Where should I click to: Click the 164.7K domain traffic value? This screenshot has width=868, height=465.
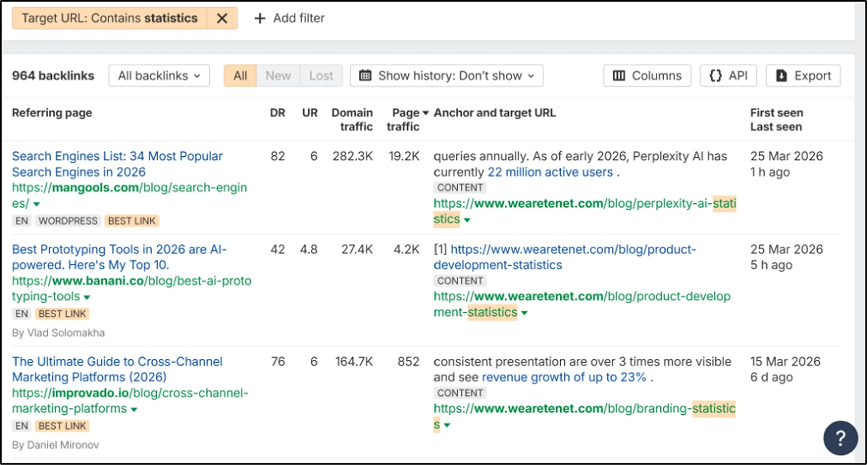tap(354, 361)
